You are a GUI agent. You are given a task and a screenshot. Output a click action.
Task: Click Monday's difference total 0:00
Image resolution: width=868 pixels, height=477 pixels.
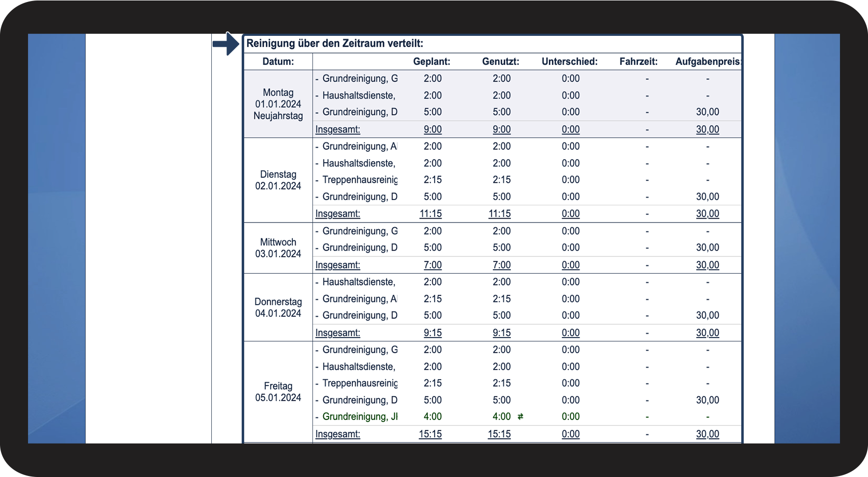click(571, 130)
